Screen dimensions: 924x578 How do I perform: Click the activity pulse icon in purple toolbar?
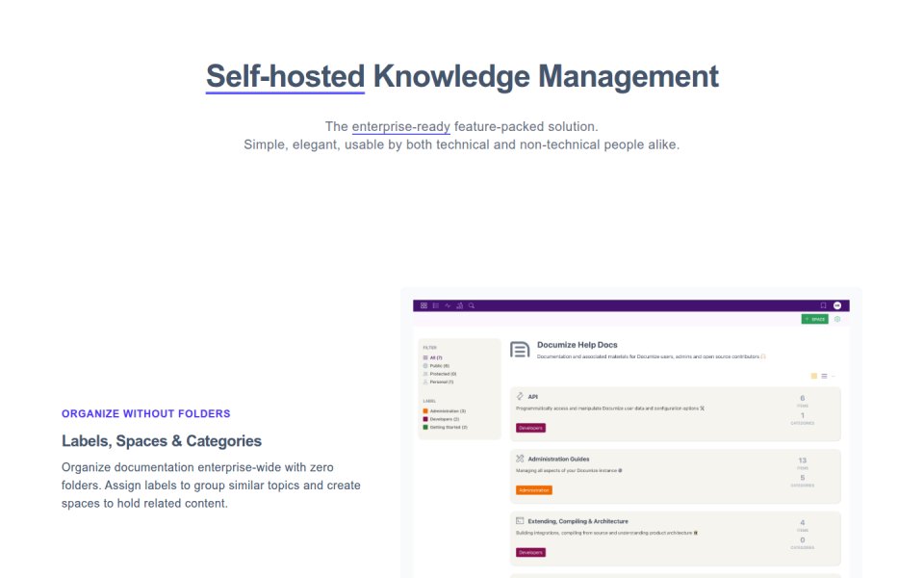click(448, 305)
